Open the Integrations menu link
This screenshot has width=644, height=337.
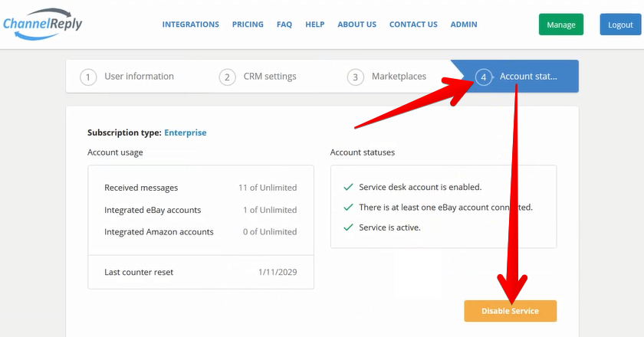click(191, 25)
